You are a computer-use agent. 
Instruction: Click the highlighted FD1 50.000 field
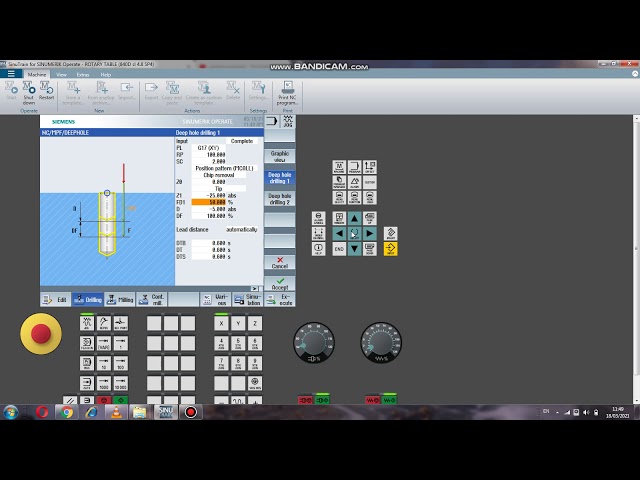(x=209, y=202)
